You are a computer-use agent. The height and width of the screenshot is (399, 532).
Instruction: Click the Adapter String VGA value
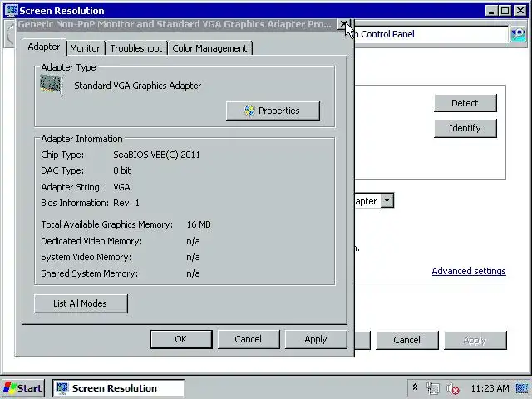click(121, 187)
